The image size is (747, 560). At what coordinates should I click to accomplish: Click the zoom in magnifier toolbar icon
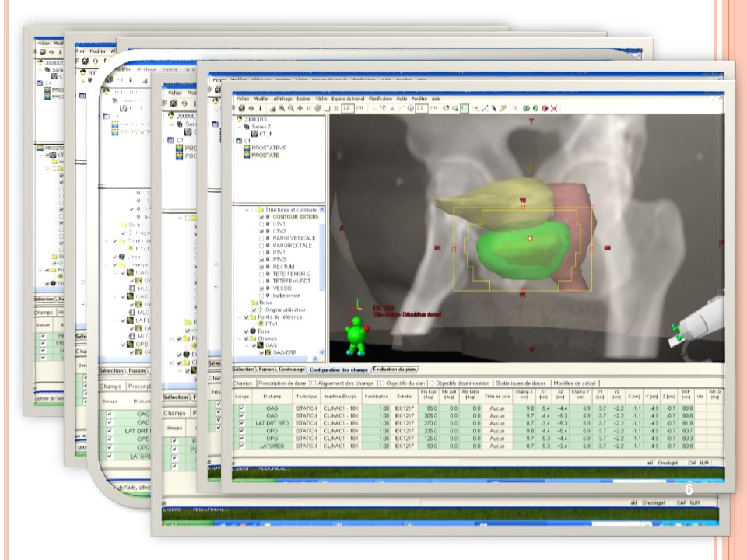tap(281, 109)
